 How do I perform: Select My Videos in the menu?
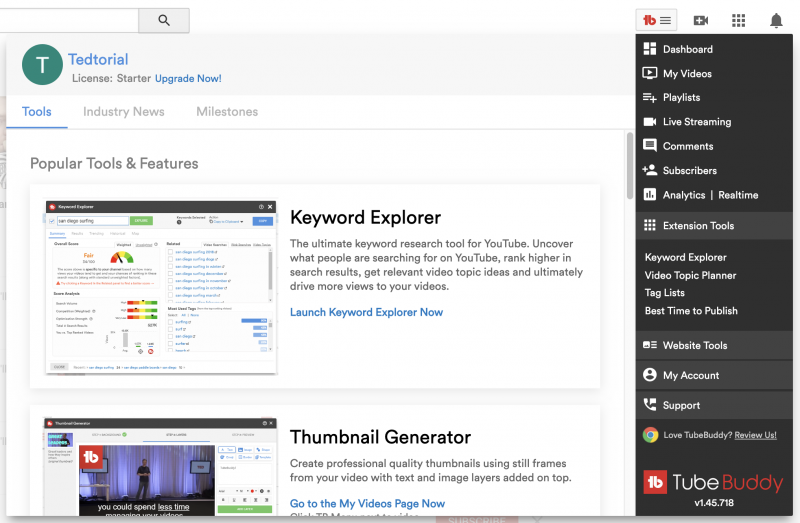[687, 74]
